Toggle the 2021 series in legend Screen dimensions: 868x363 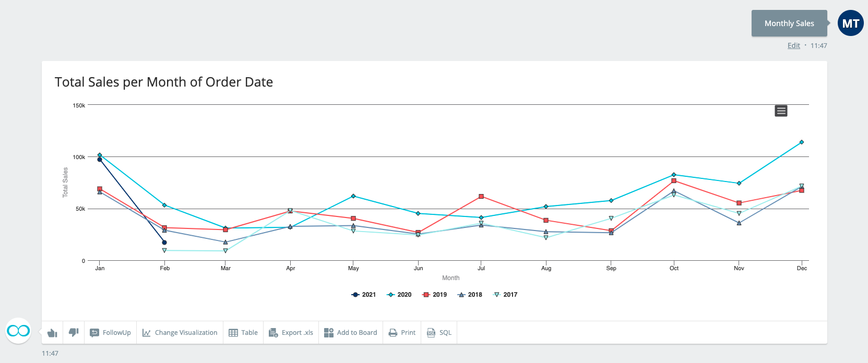click(364, 295)
